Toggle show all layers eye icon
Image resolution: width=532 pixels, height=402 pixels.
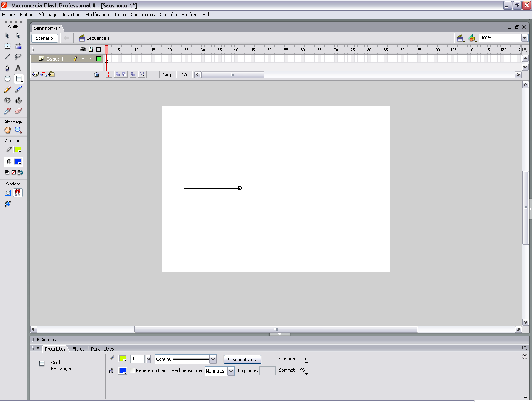(x=83, y=49)
